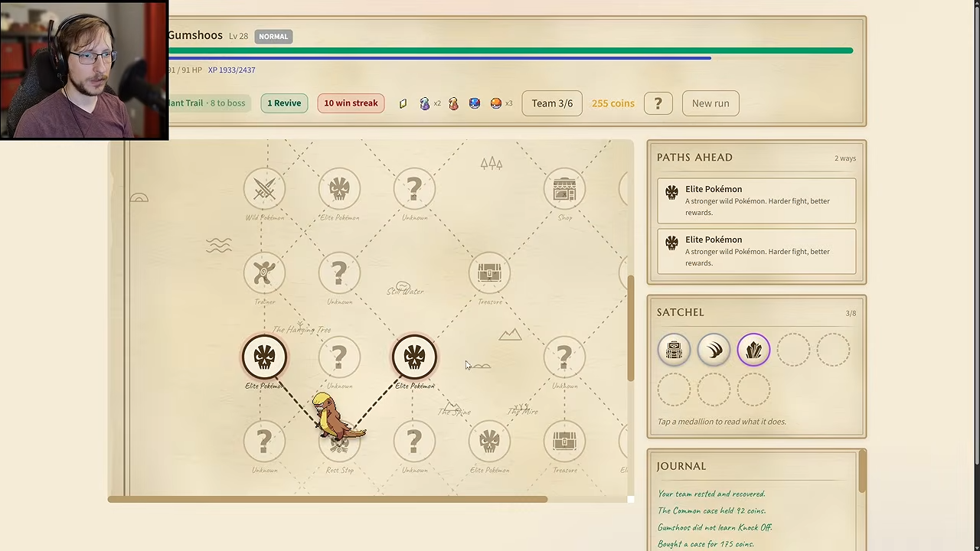
Task: Click the Journal panel scrollbar
Action: 861,471
